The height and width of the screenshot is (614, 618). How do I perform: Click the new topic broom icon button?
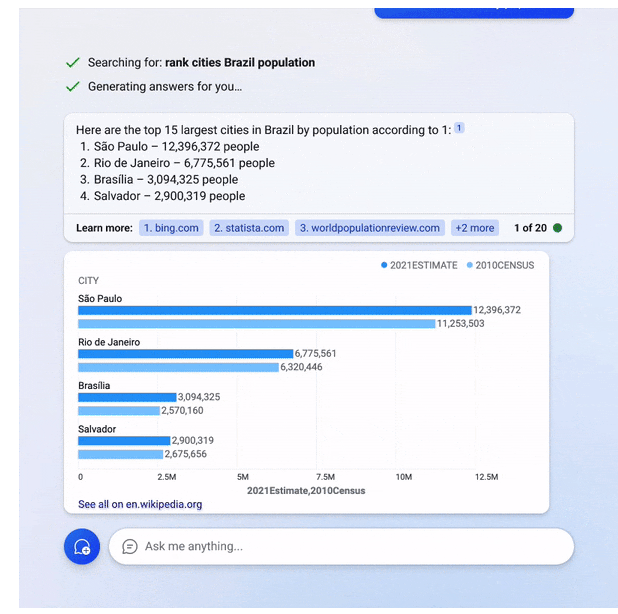click(82, 547)
